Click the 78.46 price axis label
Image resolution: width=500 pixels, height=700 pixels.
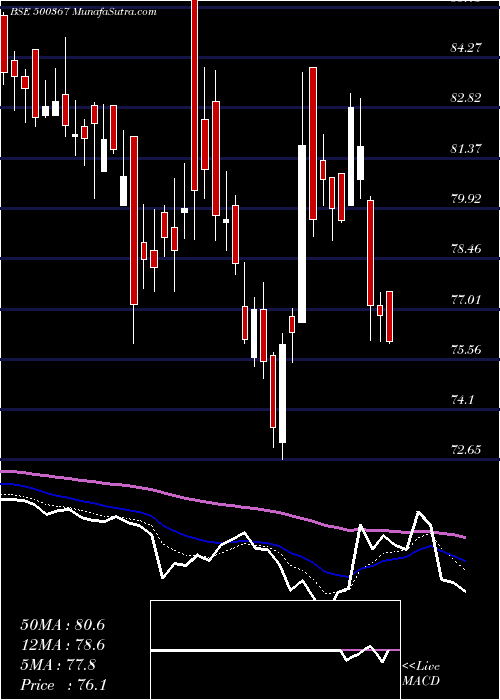467,249
